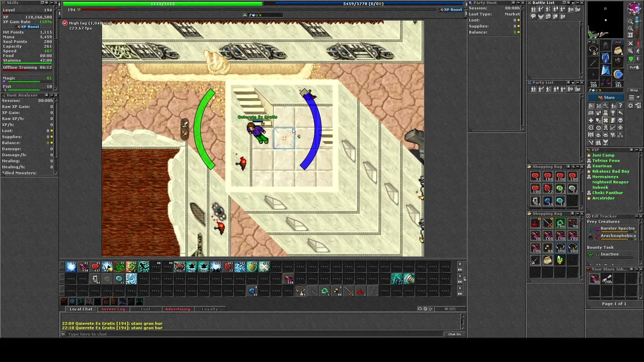
Task: Click the XP Boost button in top bar
Action: pos(450,10)
